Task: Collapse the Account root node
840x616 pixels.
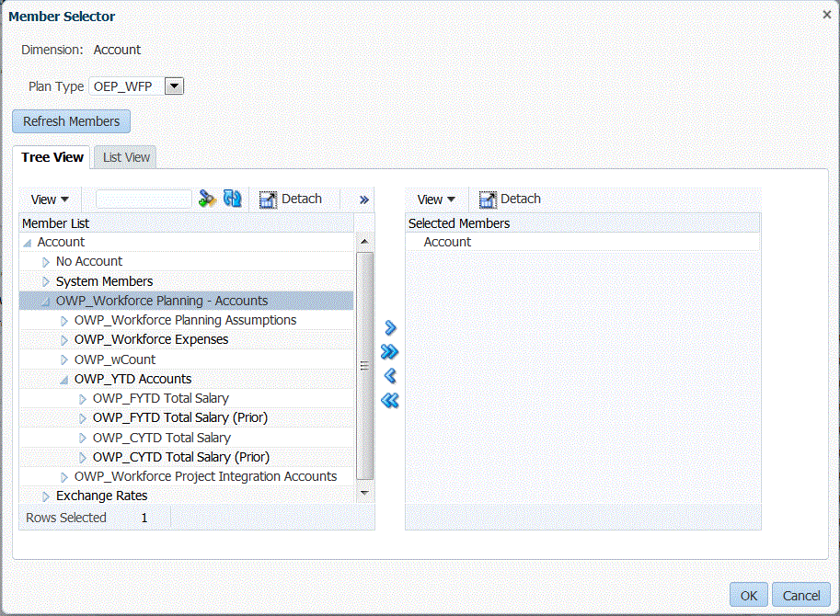Action: pyautogui.click(x=28, y=243)
